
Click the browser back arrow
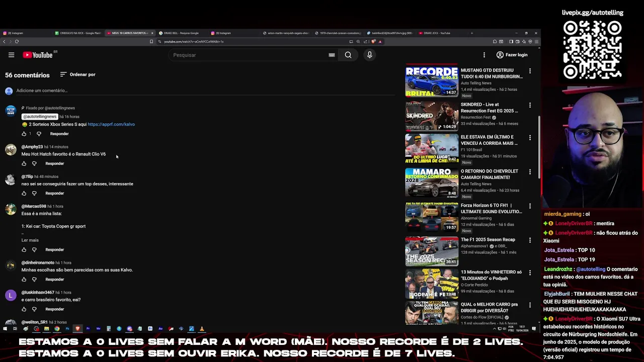[x=5, y=42]
